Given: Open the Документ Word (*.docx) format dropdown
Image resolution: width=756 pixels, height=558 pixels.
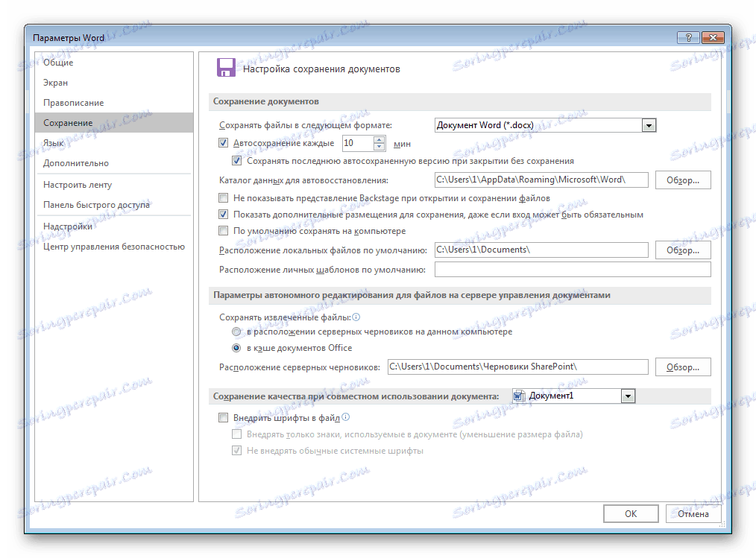Looking at the screenshot, I should point(648,124).
